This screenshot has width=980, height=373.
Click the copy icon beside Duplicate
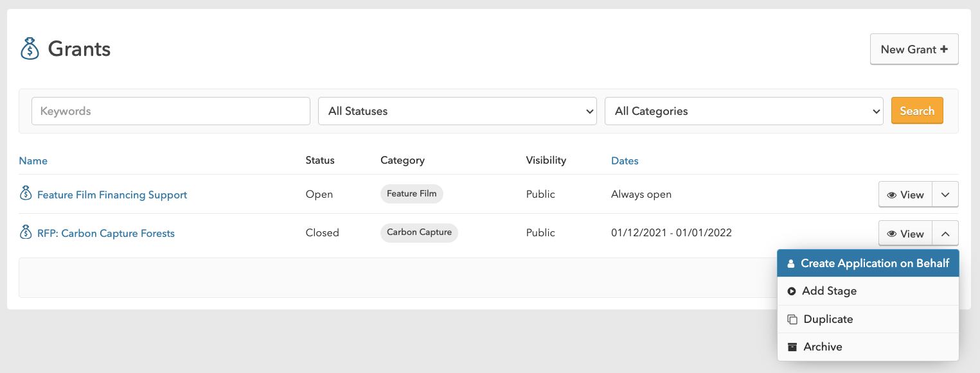click(792, 320)
